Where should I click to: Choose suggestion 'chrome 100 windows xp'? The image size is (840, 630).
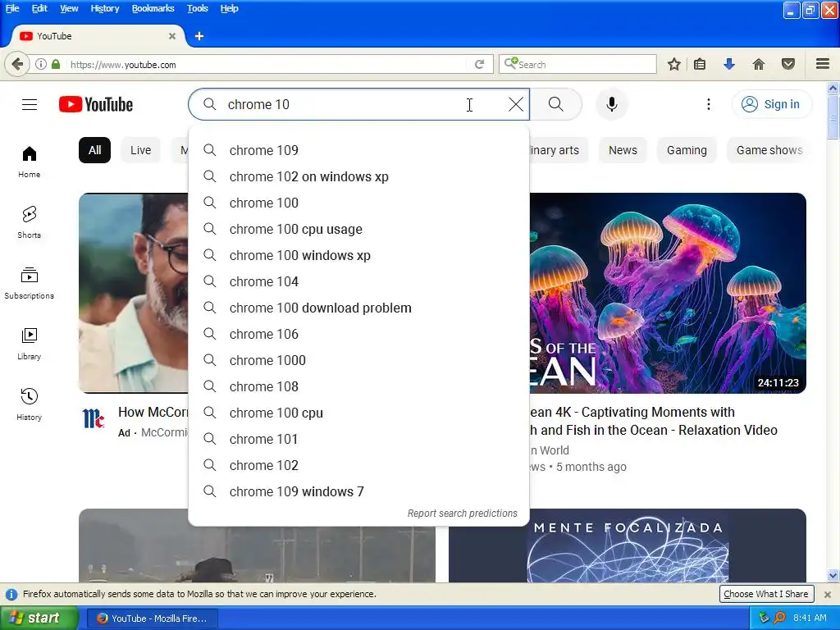[359, 255]
